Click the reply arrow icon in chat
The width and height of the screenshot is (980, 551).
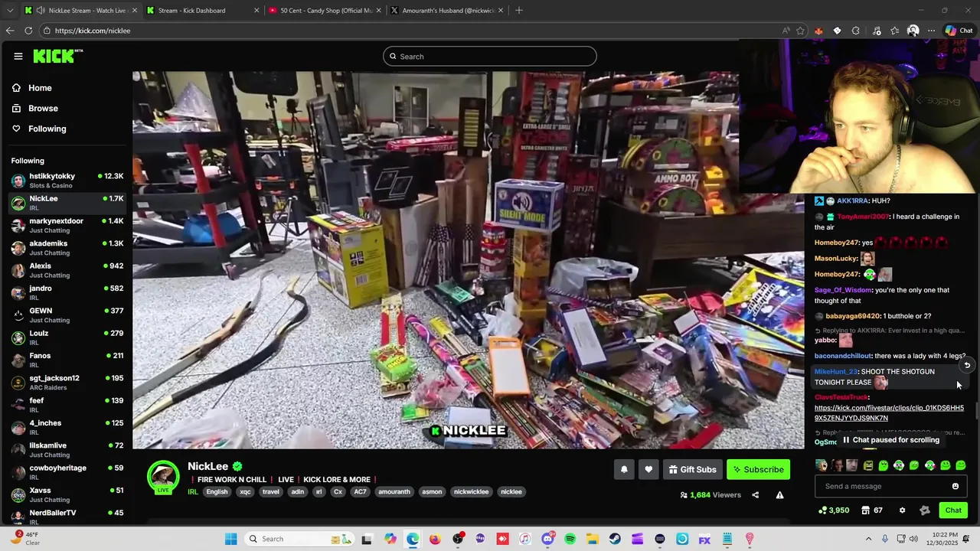click(x=967, y=365)
